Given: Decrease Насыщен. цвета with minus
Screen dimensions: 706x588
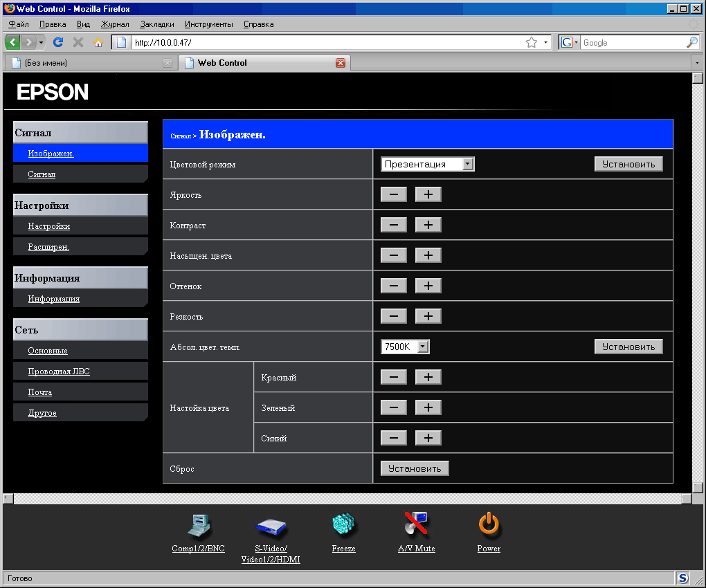Looking at the screenshot, I should coord(394,255).
